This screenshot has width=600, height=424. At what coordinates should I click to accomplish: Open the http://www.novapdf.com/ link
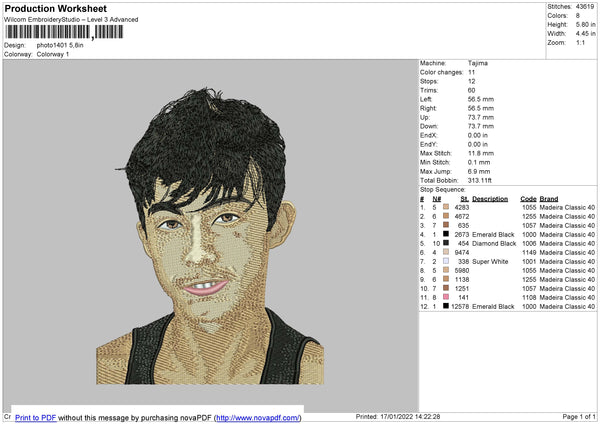pyautogui.click(x=258, y=417)
